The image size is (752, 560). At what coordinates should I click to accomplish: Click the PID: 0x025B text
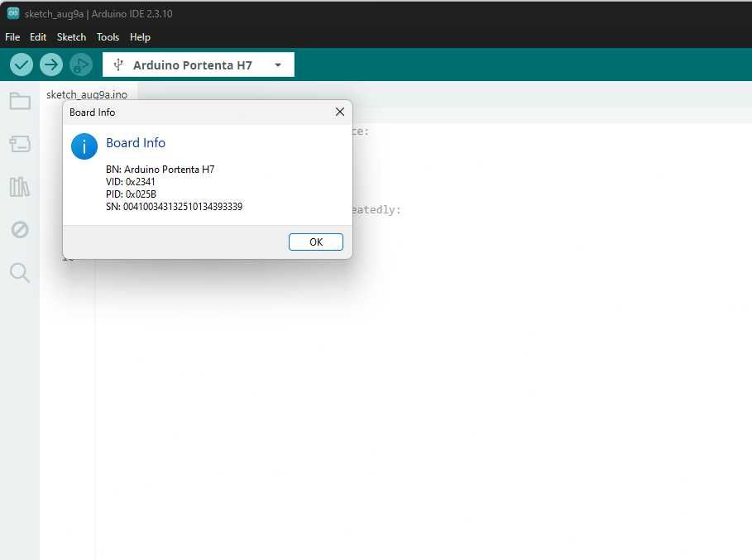tap(131, 194)
